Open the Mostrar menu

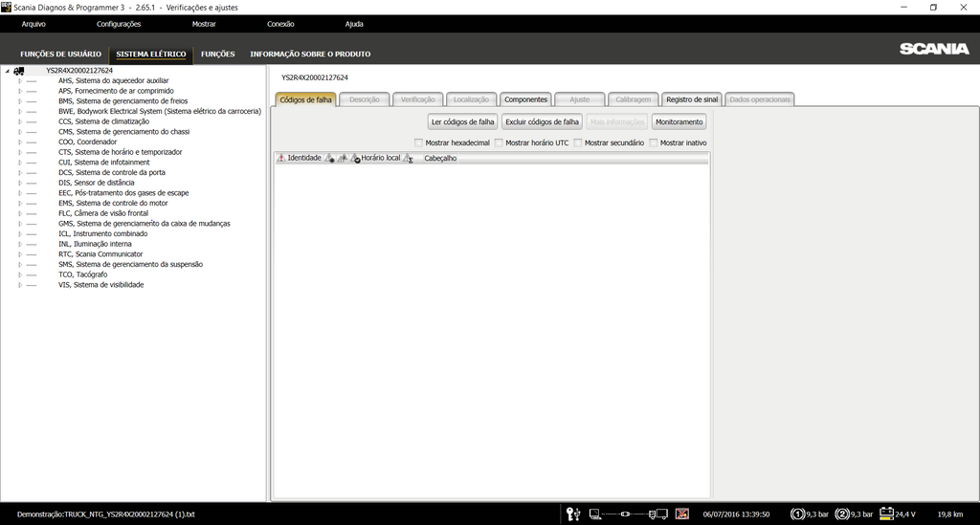click(x=204, y=24)
